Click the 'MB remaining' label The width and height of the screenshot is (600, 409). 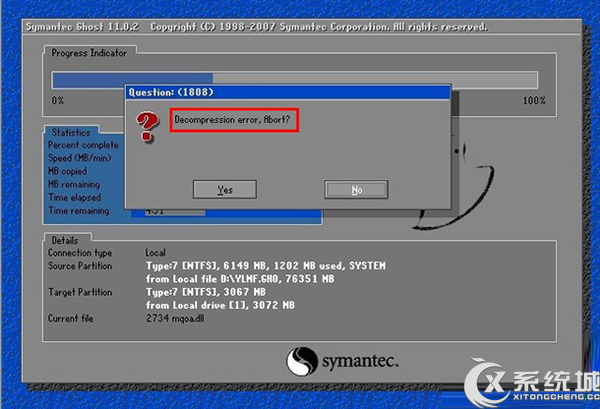[74, 184]
